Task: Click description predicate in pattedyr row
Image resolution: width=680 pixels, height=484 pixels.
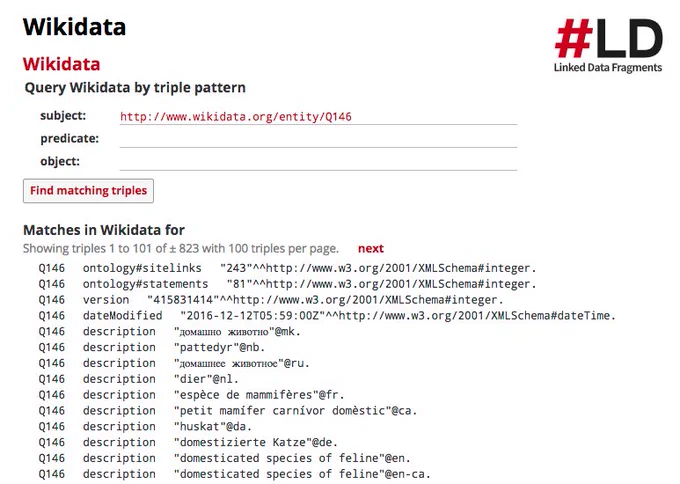Action: [119, 347]
